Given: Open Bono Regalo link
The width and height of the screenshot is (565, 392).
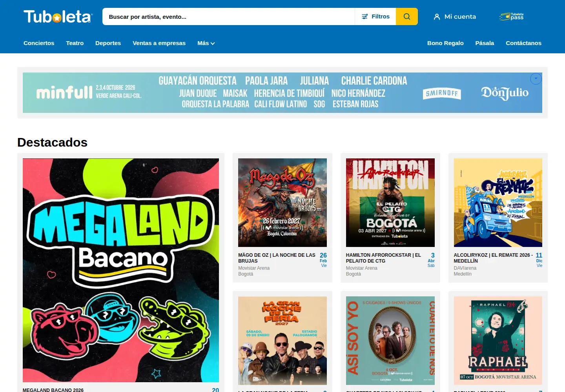Looking at the screenshot, I should (445, 43).
